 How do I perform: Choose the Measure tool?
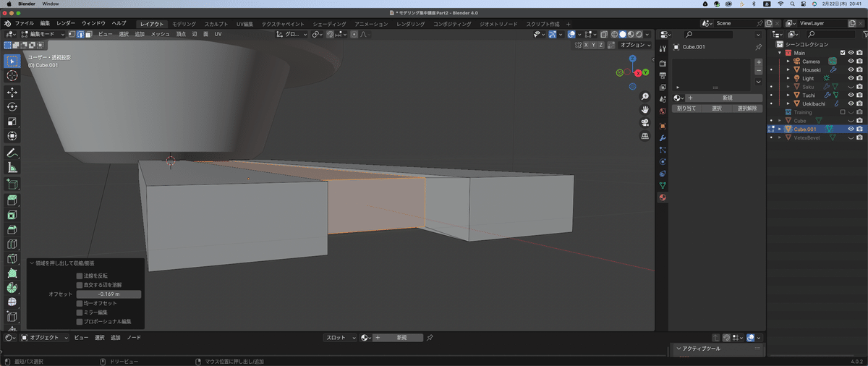pos(12,168)
